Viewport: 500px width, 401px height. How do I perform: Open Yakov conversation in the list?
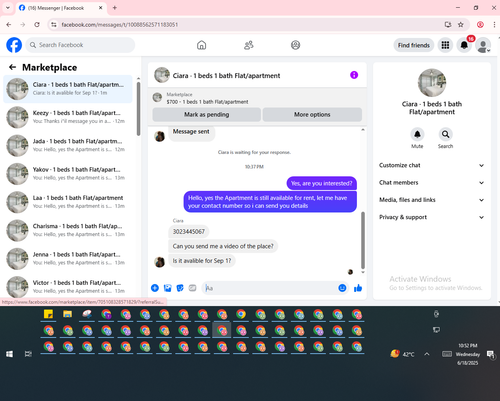point(68,174)
